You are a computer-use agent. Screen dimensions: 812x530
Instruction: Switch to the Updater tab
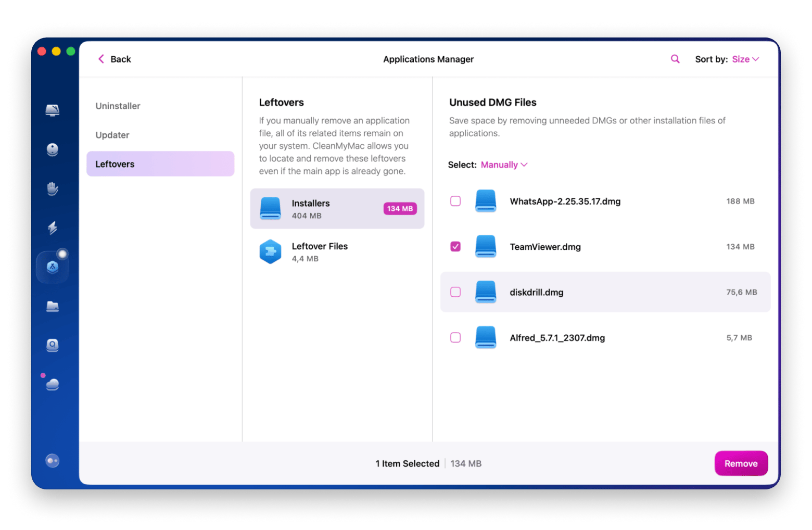[x=112, y=135]
